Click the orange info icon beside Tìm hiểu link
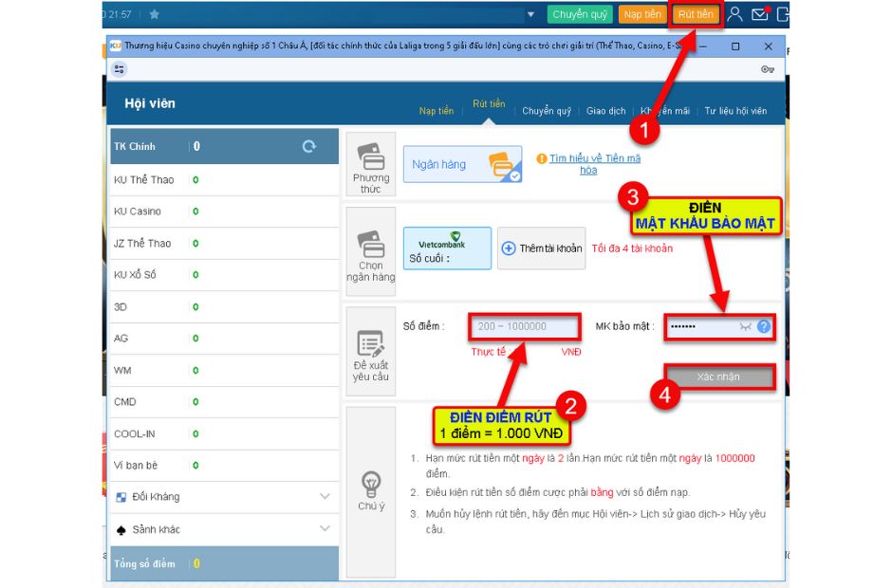Viewport: 892px width, 588px height. pyautogui.click(x=542, y=158)
